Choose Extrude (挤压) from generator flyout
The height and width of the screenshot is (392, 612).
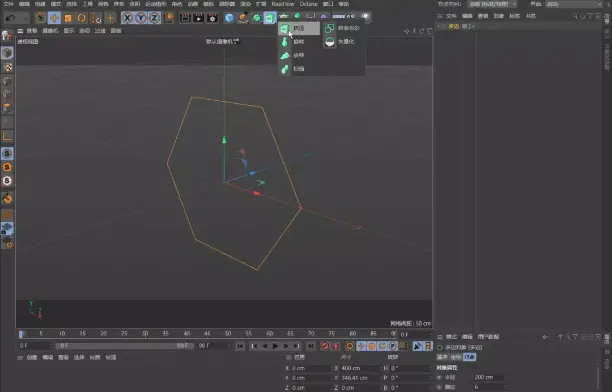[x=299, y=28]
